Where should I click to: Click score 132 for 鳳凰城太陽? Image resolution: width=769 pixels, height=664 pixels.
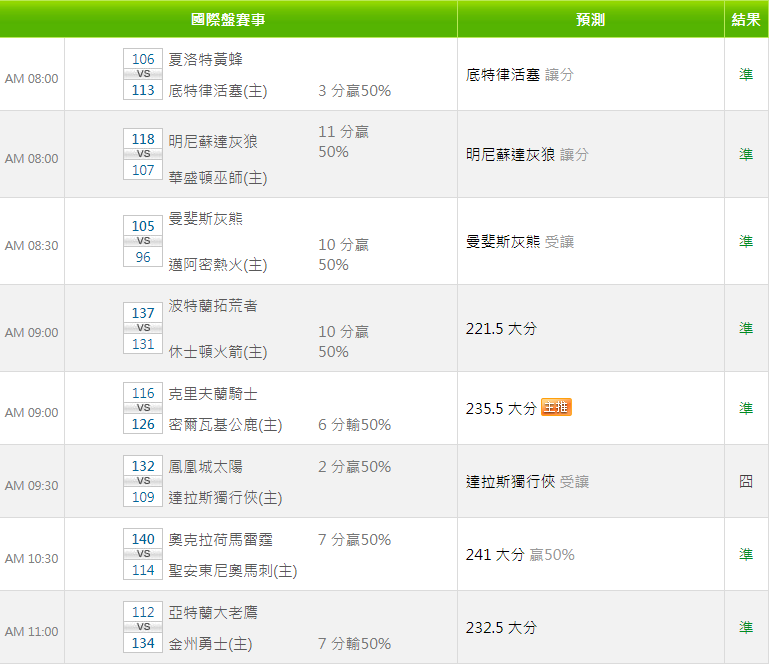[x=143, y=466]
